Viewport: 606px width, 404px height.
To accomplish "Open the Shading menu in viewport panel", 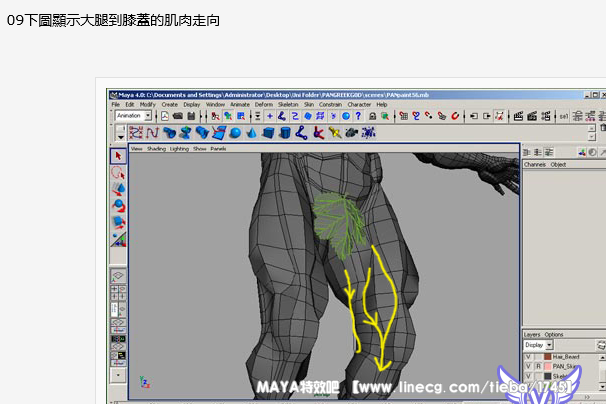I will pyautogui.click(x=157, y=148).
